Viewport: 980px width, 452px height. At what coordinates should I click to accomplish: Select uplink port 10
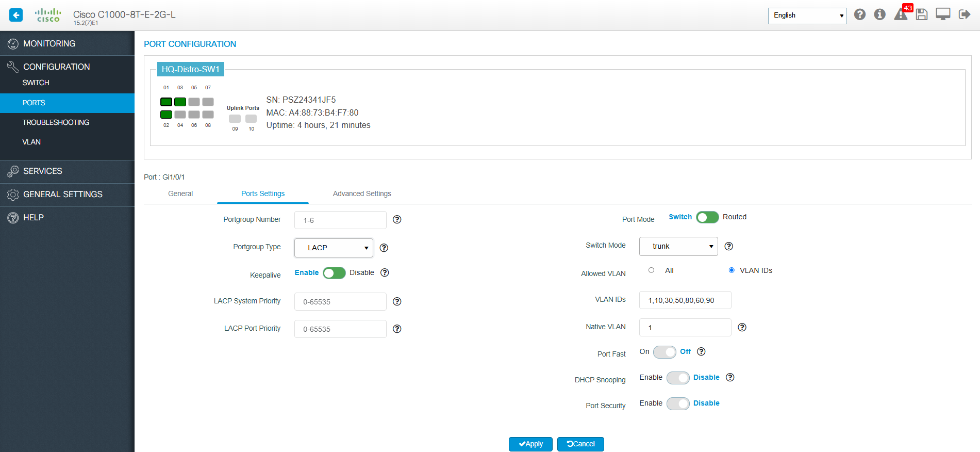click(x=251, y=119)
